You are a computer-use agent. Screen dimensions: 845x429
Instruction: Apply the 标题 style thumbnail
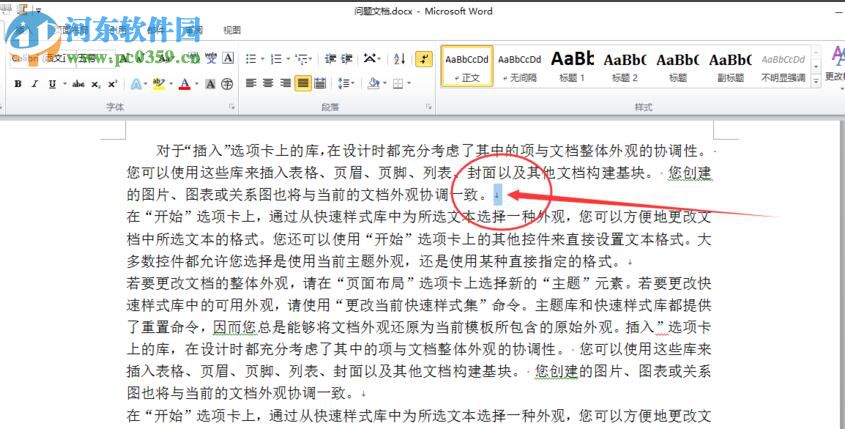[677, 66]
